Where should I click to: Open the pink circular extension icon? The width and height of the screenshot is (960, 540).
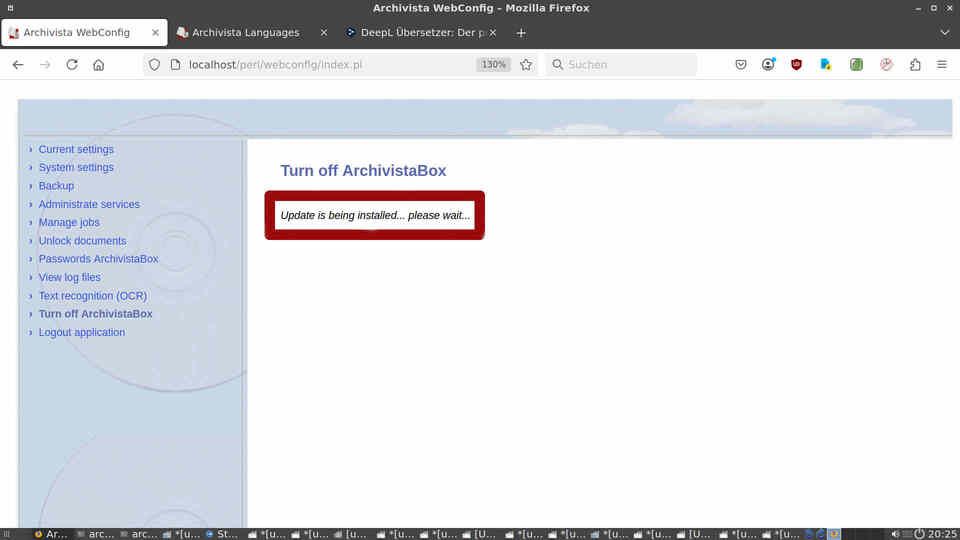coord(886,64)
